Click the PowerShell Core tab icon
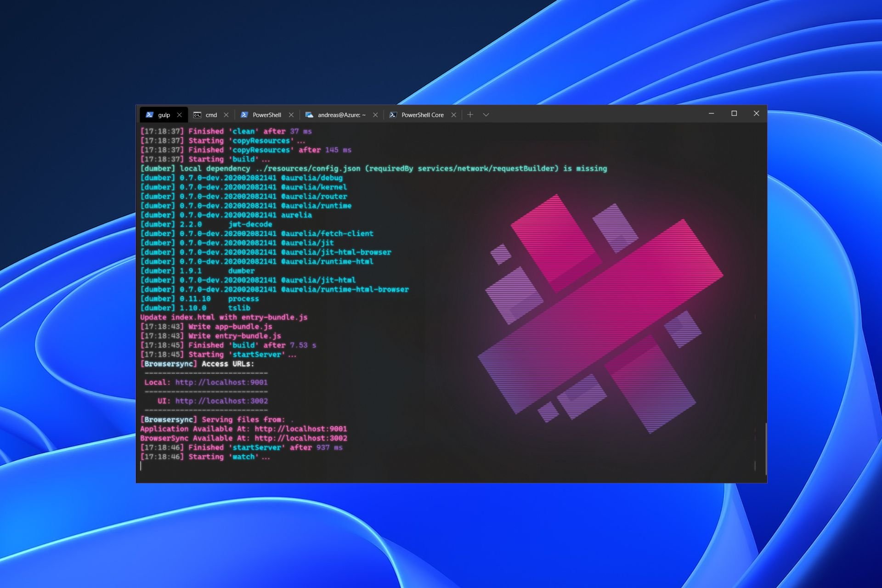Image resolution: width=882 pixels, height=588 pixels. (x=393, y=115)
